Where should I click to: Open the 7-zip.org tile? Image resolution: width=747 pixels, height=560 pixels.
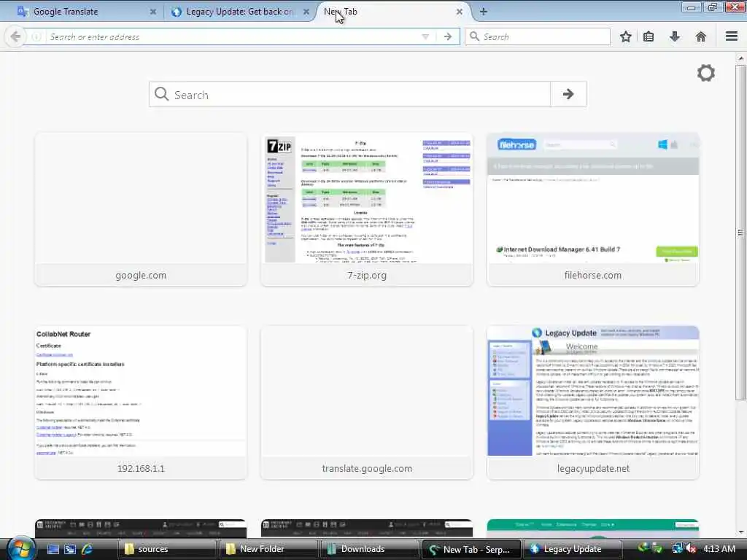point(367,210)
